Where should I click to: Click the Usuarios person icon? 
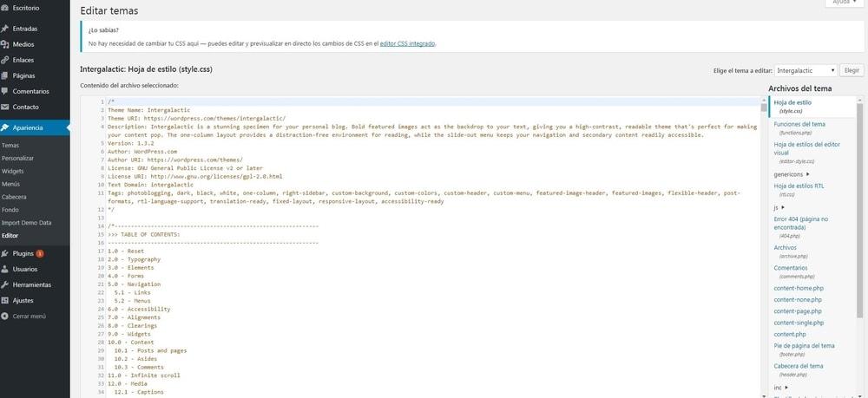(x=5, y=269)
